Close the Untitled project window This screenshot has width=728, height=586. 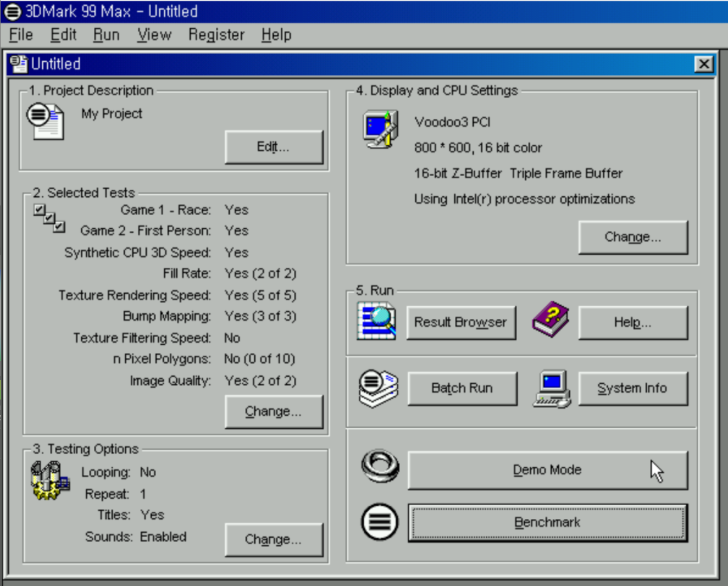coord(704,65)
